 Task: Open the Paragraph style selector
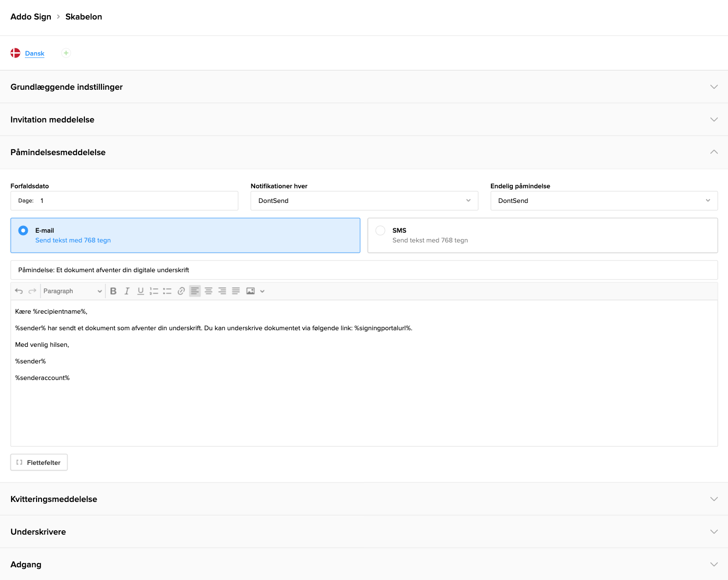point(72,291)
